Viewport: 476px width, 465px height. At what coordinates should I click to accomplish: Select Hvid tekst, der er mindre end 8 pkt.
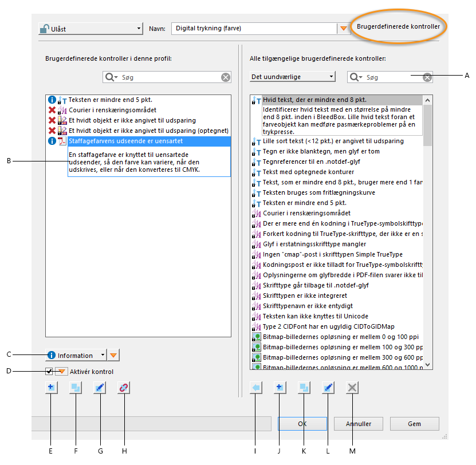pos(337,100)
